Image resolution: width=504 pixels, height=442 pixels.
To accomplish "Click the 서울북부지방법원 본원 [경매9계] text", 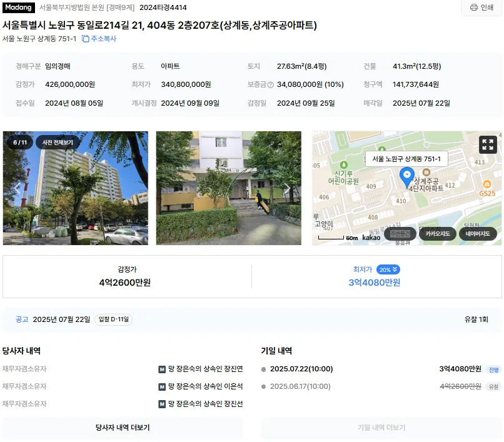I will tap(87, 8).
